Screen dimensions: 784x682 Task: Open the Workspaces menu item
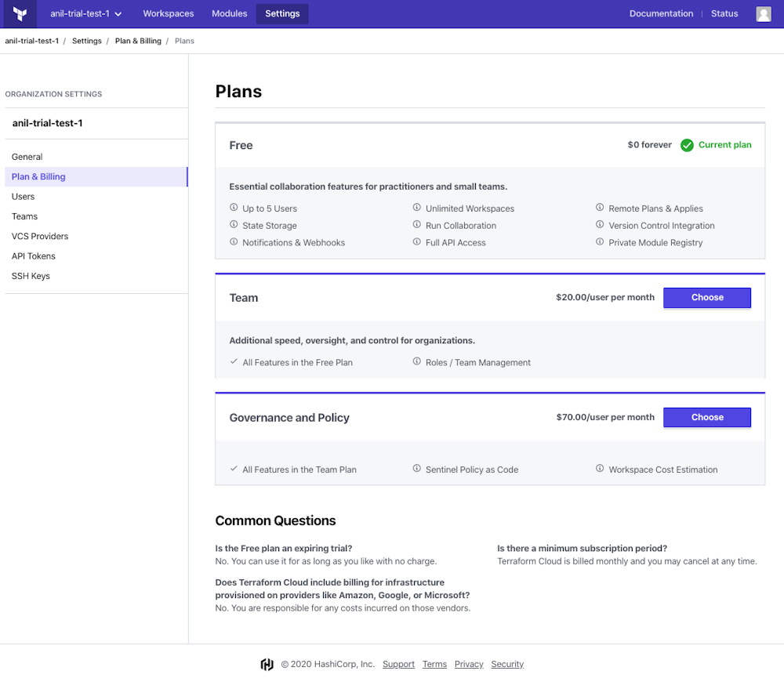[x=168, y=13]
